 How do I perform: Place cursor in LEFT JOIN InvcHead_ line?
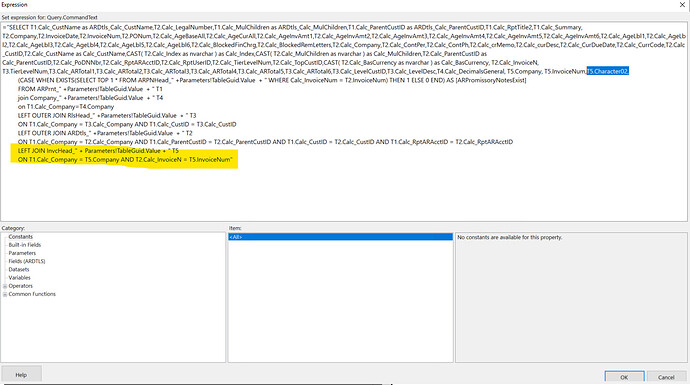coord(98,150)
